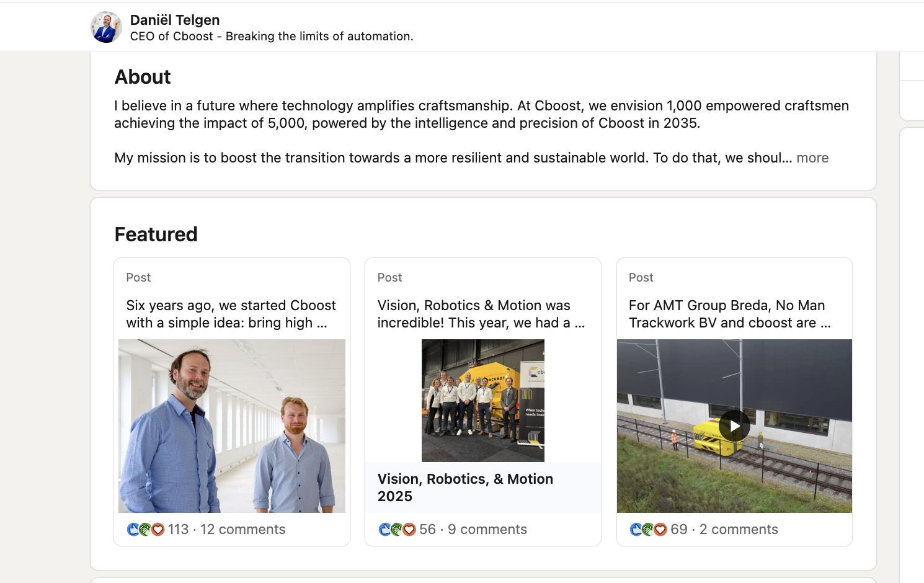View reactions icons on the 56 reactions post
The width and height of the screenshot is (924, 583).
(397, 530)
